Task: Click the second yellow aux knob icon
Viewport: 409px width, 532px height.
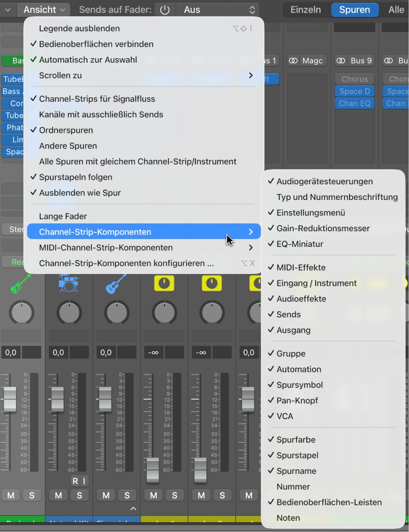Action: tap(212, 283)
